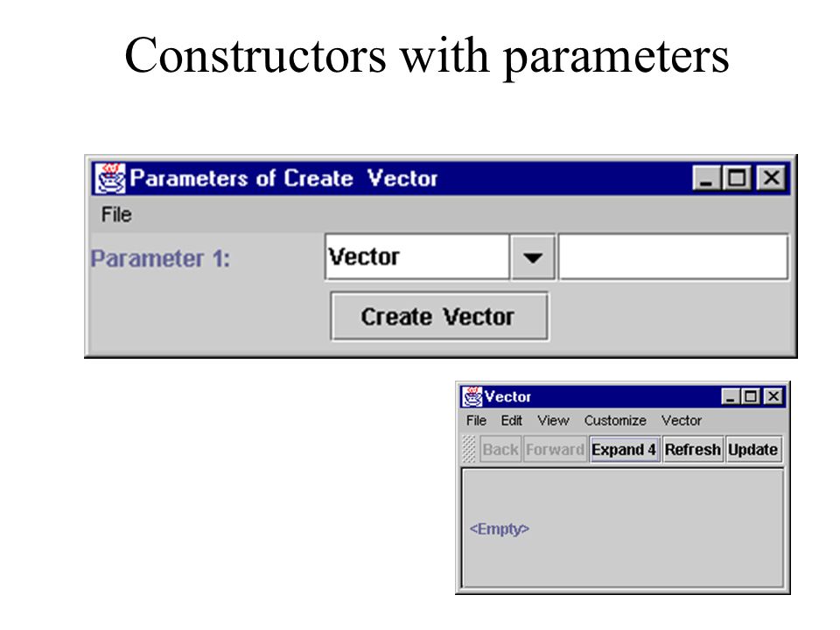The image size is (840, 630).
Task: Select the <Empty> placeholder item
Action: click(x=500, y=528)
